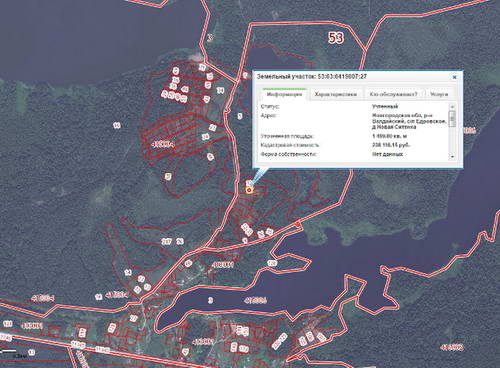Close the land parcel info popup
500x368 pixels.
(454, 77)
